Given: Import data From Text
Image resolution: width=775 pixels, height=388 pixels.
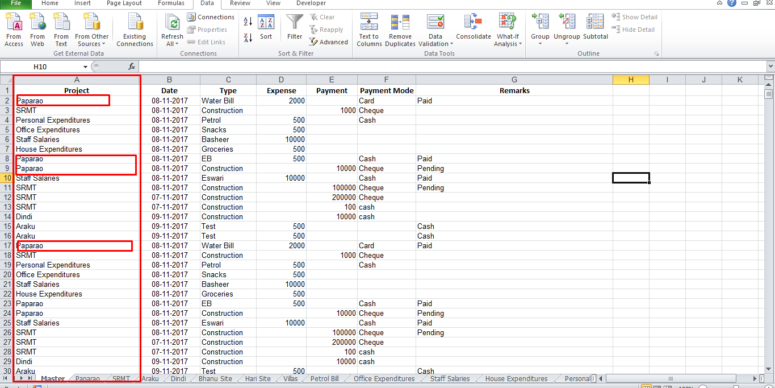Looking at the screenshot, I should pyautogui.click(x=61, y=30).
